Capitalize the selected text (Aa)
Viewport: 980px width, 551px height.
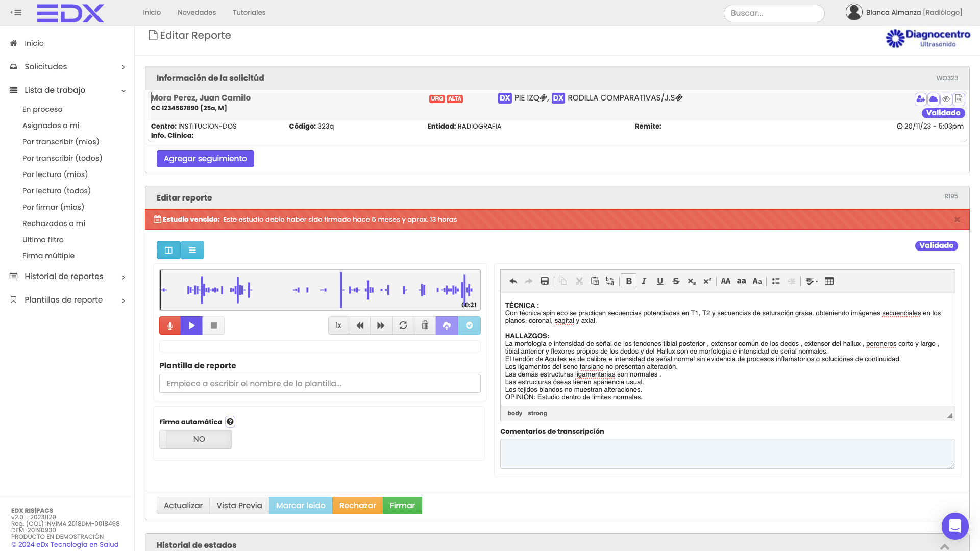[757, 281]
